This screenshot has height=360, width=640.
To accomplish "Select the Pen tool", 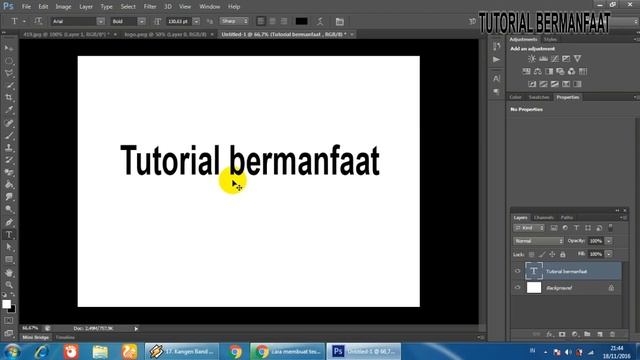I will 9,222.
